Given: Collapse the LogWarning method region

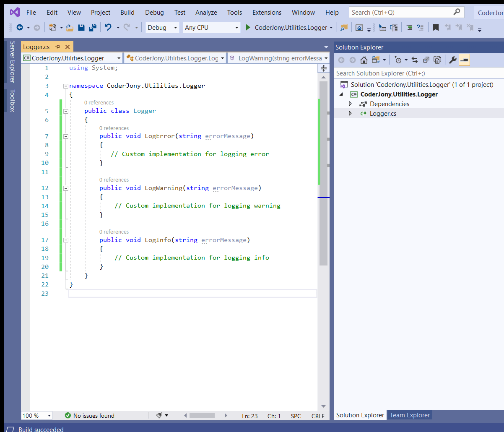Looking at the screenshot, I should [66, 188].
